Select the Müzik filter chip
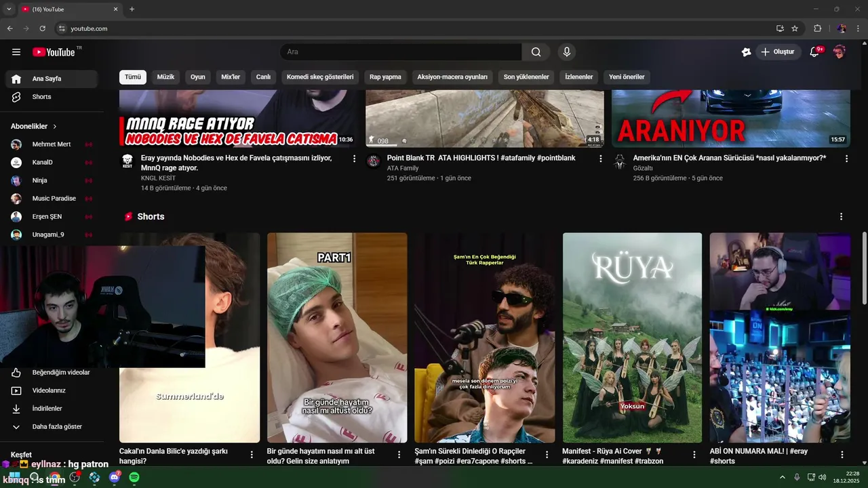The width and height of the screenshot is (868, 488). pyautogui.click(x=165, y=77)
